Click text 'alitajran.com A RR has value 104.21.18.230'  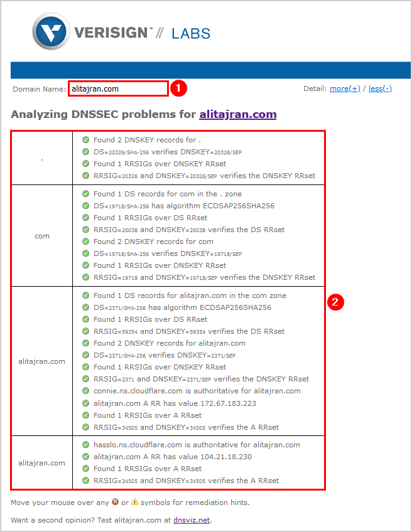click(173, 457)
